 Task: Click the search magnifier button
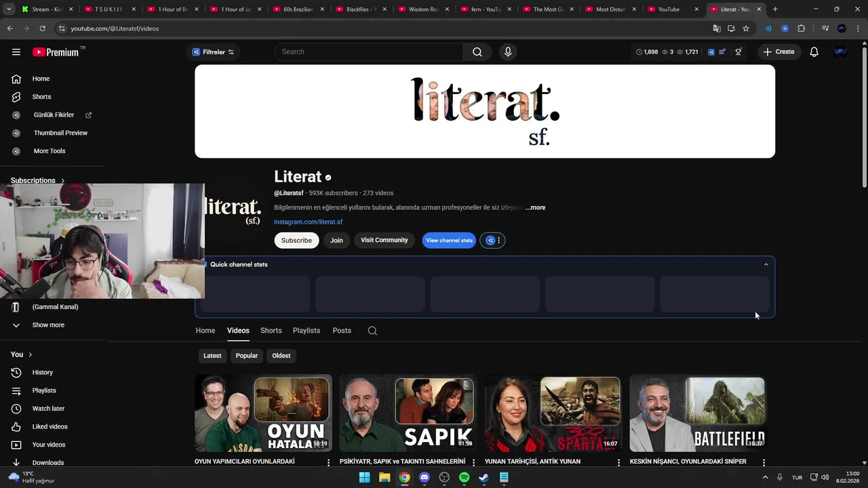[477, 52]
